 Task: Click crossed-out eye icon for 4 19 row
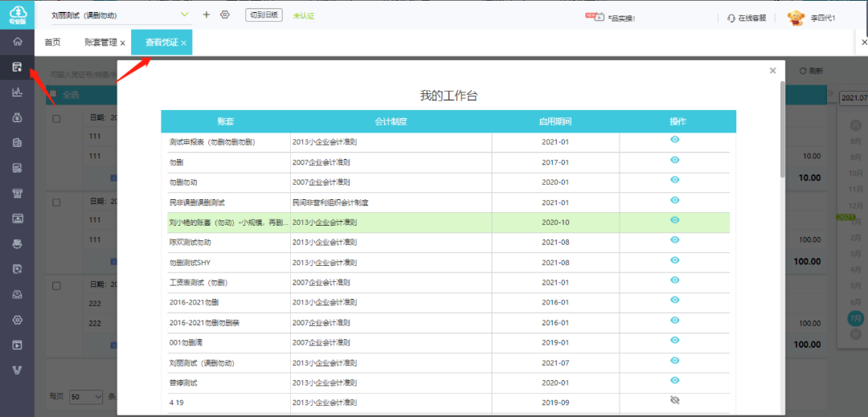click(x=674, y=400)
